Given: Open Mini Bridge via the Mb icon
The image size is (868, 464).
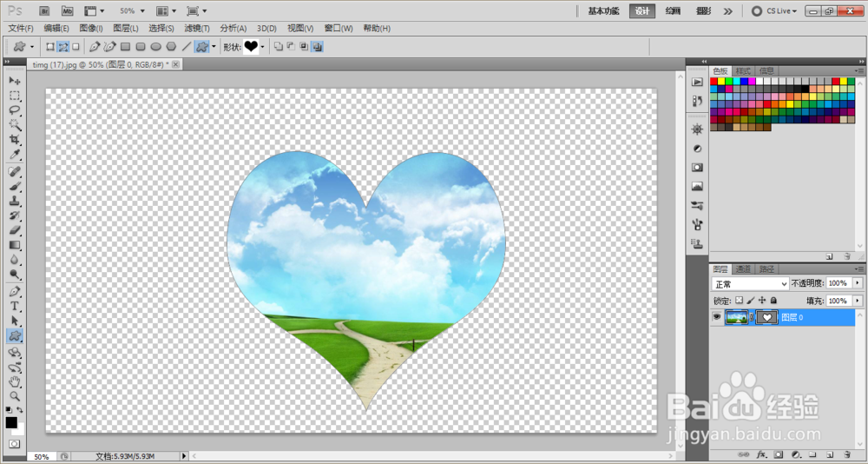Looking at the screenshot, I should 68,10.
